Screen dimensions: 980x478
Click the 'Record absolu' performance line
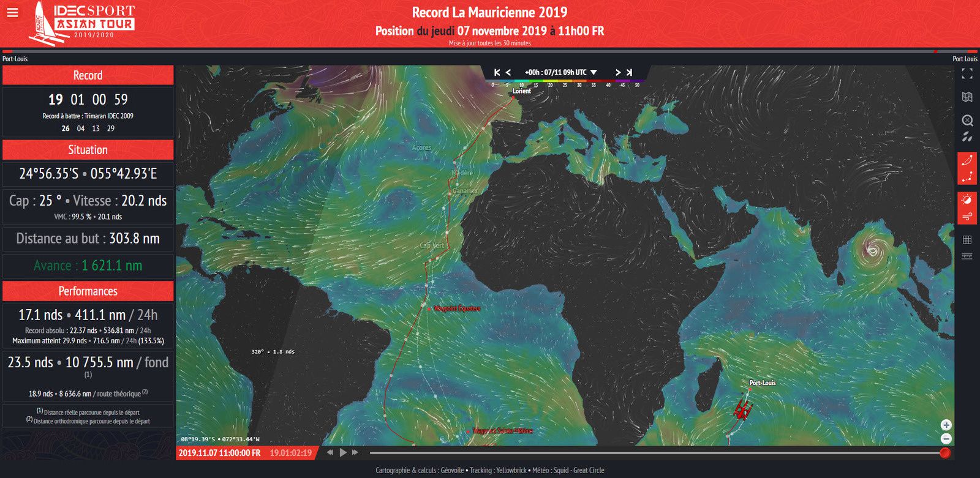point(88,330)
